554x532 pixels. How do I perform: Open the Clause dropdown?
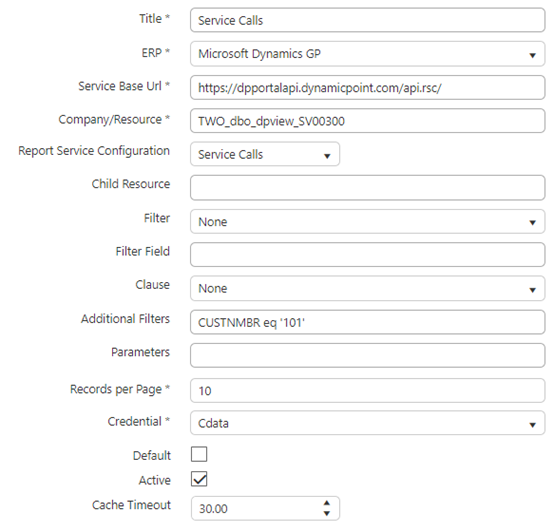pyautogui.click(x=367, y=288)
